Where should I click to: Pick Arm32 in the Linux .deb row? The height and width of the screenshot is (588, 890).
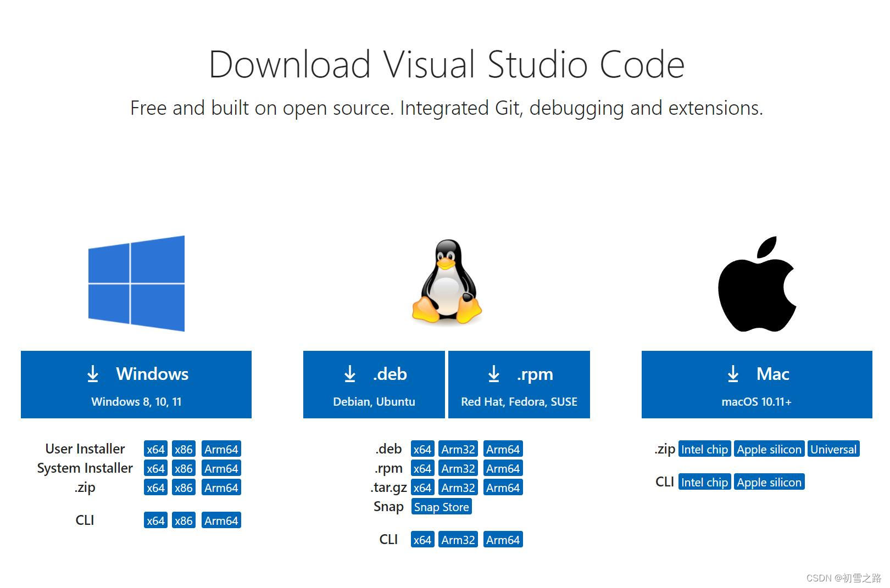pos(458,449)
